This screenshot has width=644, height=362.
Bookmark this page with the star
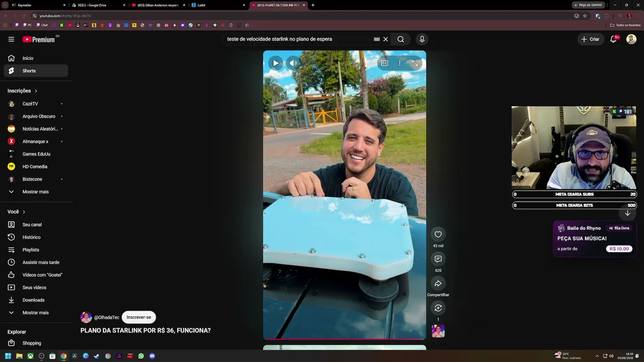click(585, 16)
